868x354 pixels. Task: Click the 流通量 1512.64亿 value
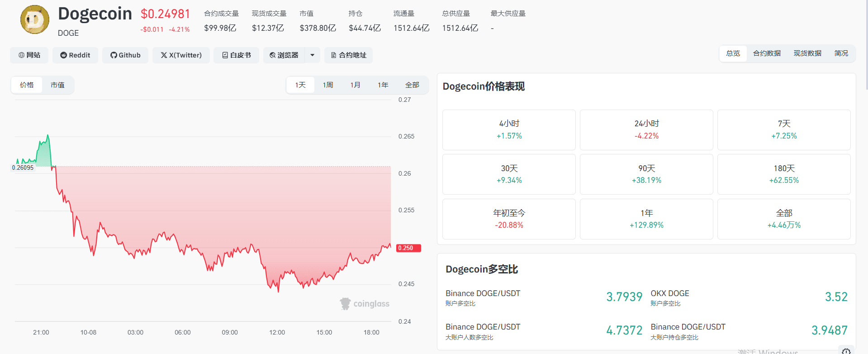point(412,28)
